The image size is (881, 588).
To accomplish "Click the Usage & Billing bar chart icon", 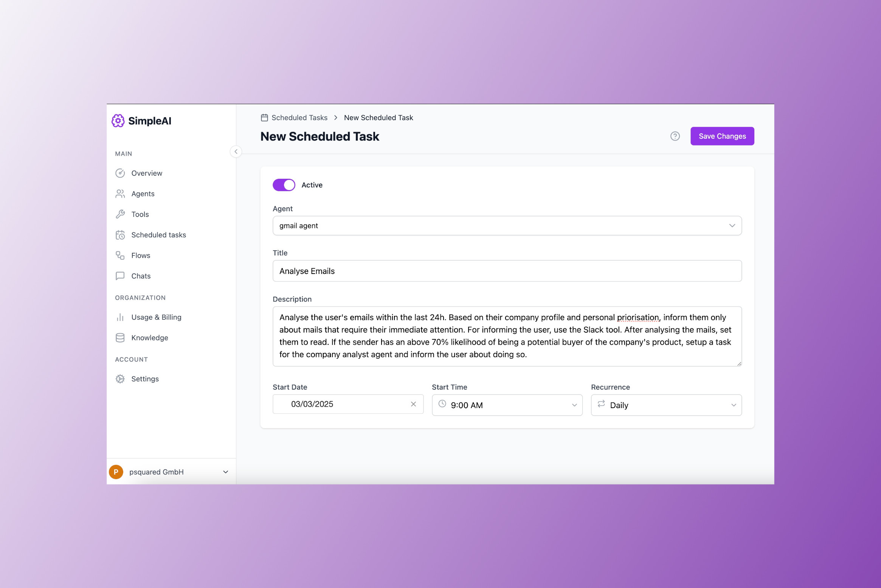I will [120, 317].
